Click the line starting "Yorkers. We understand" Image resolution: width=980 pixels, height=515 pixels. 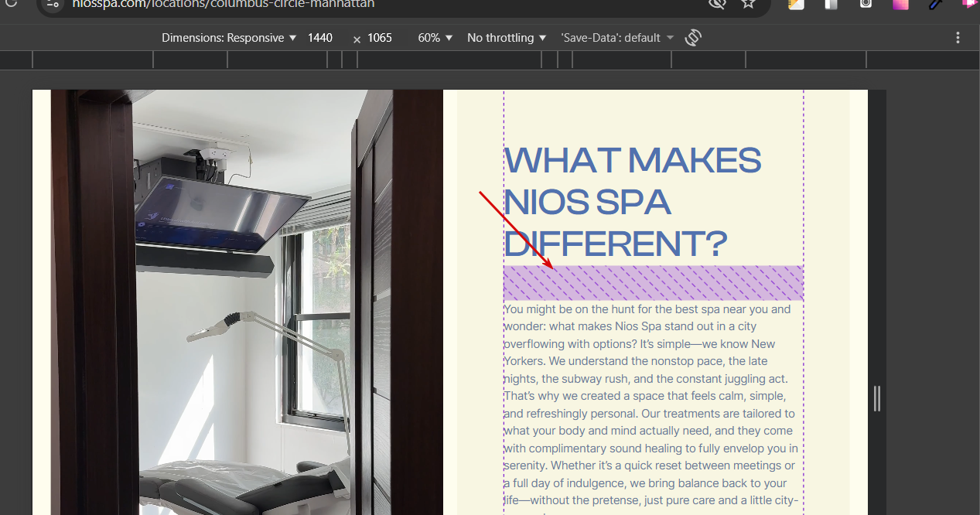coord(636,361)
